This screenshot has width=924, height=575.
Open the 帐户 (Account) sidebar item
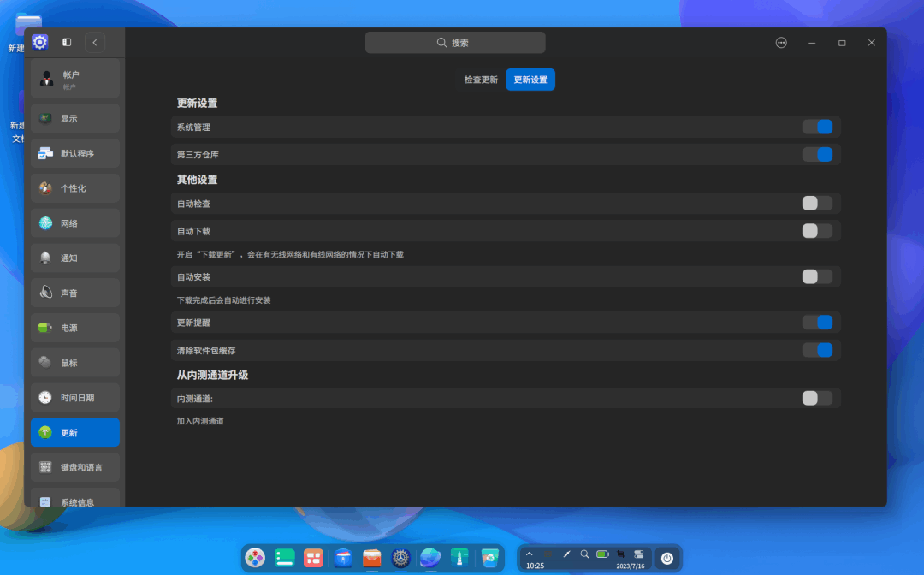click(74, 79)
